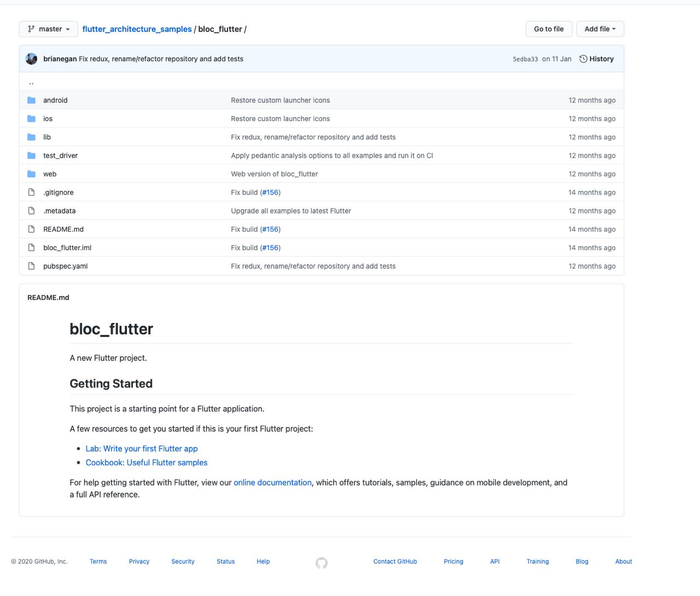Viewport: 700px width, 596px height.
Task: Click the bloc_flutter README heading
Action: (112, 329)
